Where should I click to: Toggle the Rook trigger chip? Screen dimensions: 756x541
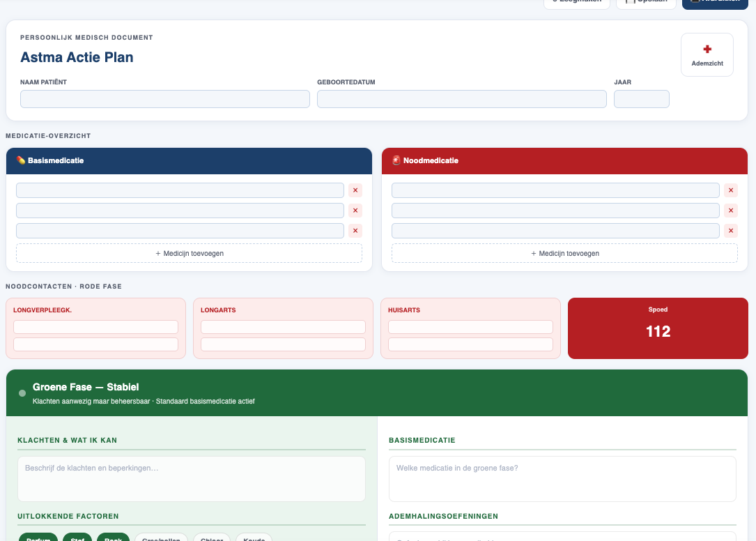pos(114,538)
